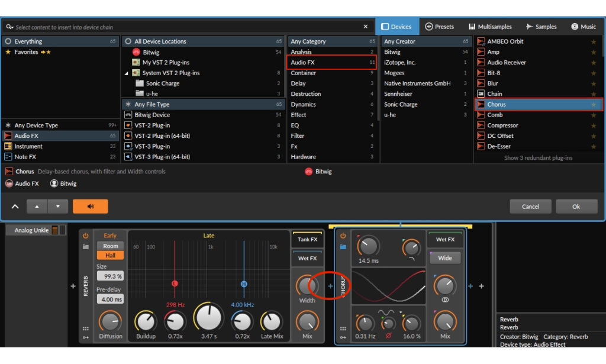Image resolution: width=606 pixels, height=364 pixels.
Task: Open the Reverb Wet FX slot
Action: (307, 258)
